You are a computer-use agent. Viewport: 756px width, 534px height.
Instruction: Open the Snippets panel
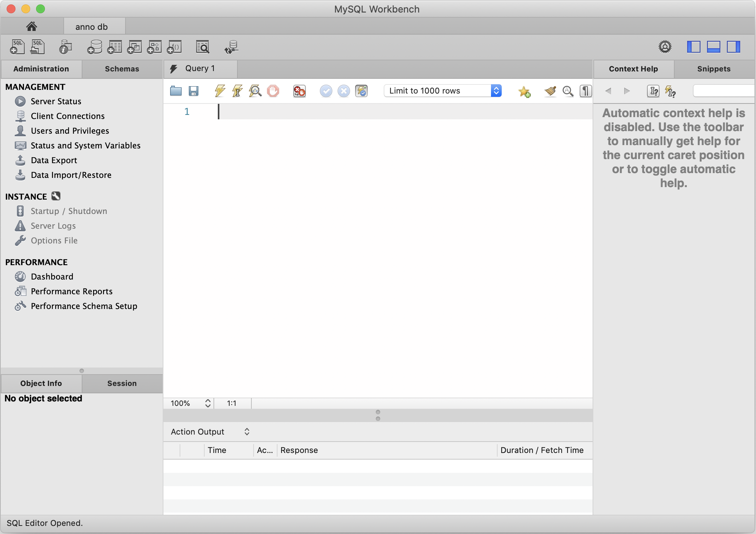click(x=713, y=69)
